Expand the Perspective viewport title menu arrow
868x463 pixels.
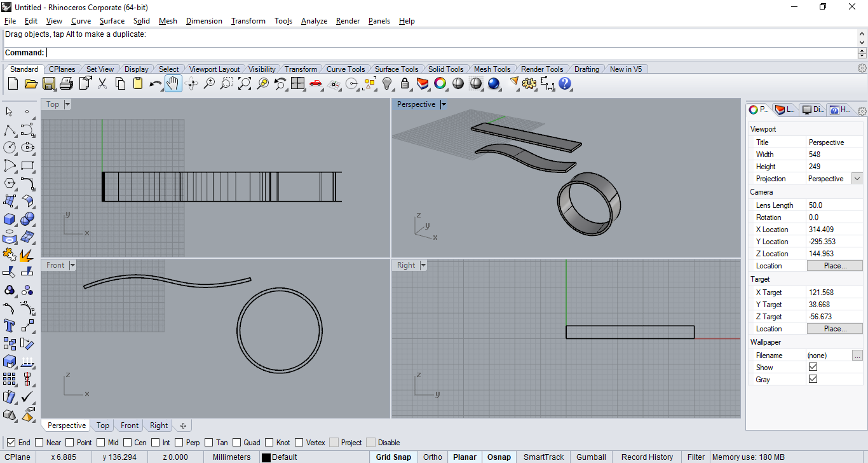point(444,104)
